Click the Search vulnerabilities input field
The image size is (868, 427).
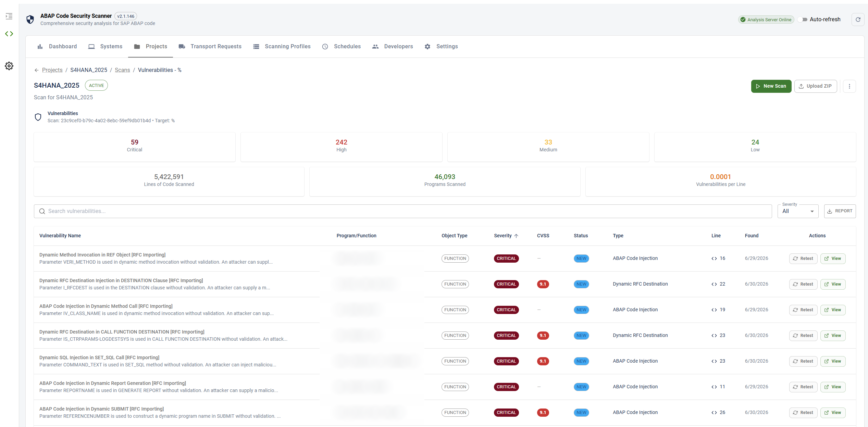point(403,211)
